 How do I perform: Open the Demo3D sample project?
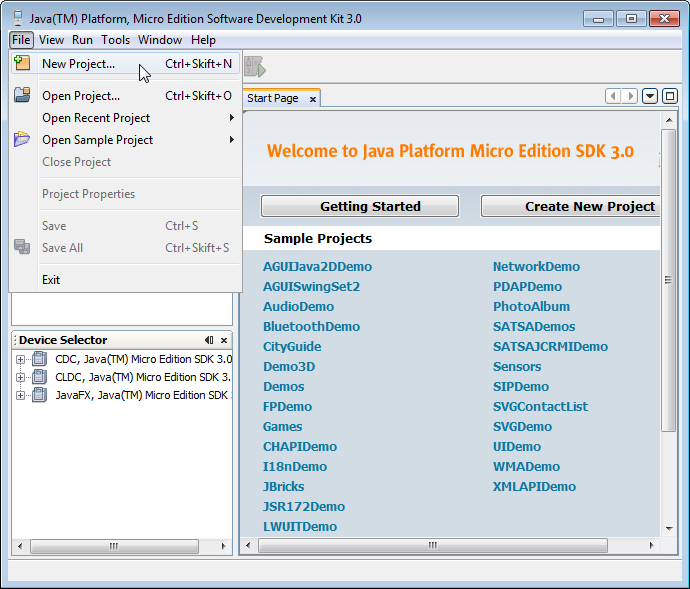(x=289, y=366)
